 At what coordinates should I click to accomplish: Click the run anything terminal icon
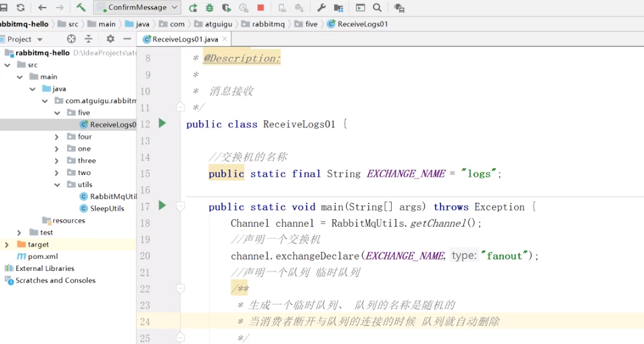(360, 7)
